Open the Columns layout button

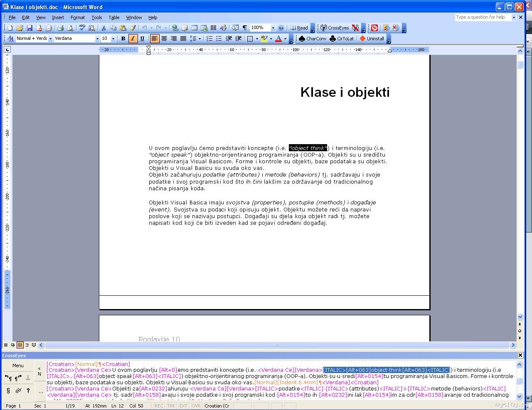point(213,28)
